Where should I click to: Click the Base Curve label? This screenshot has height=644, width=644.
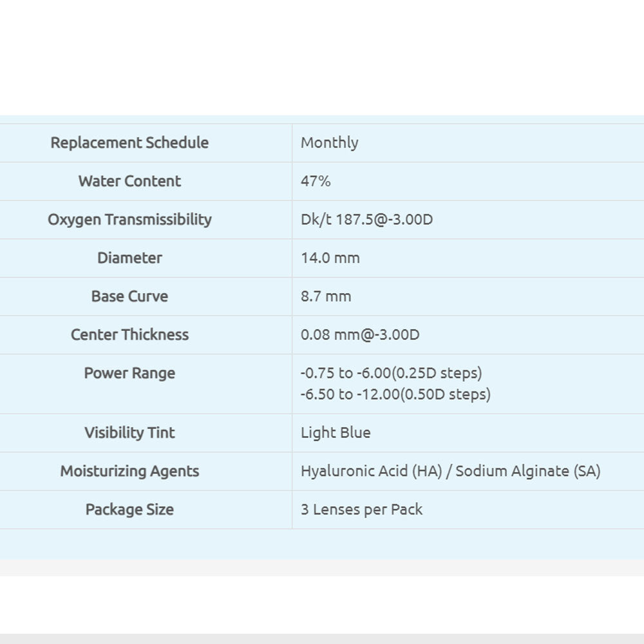[x=129, y=296]
